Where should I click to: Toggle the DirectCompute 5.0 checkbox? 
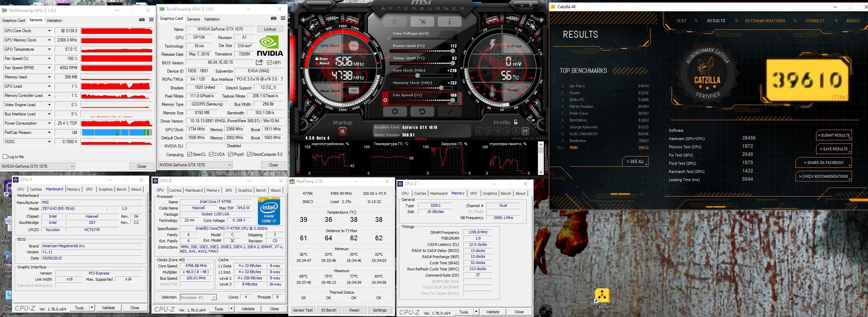point(249,154)
